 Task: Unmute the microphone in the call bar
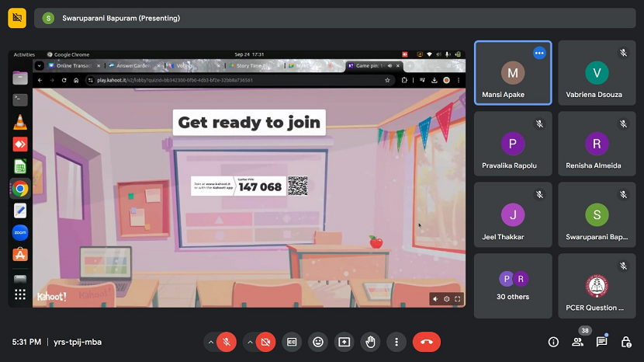pyautogui.click(x=227, y=342)
